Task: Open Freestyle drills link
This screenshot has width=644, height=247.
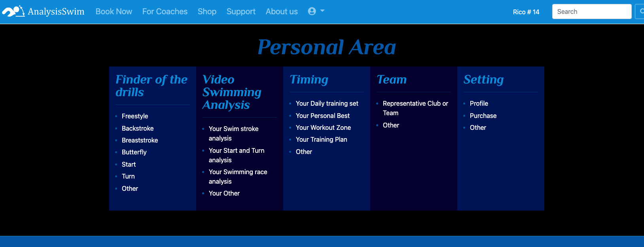Action: click(x=135, y=116)
